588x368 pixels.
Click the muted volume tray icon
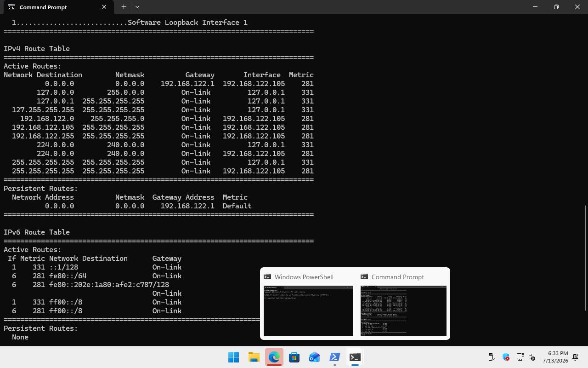532,357
